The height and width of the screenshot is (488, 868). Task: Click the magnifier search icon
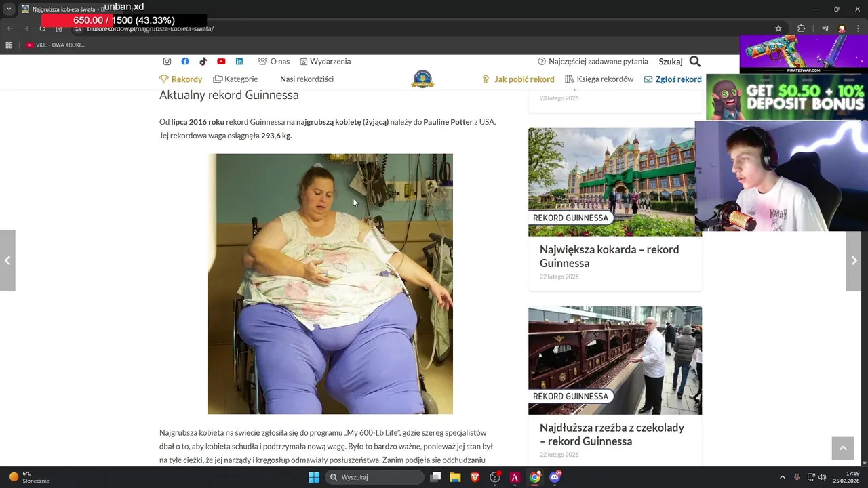(695, 62)
